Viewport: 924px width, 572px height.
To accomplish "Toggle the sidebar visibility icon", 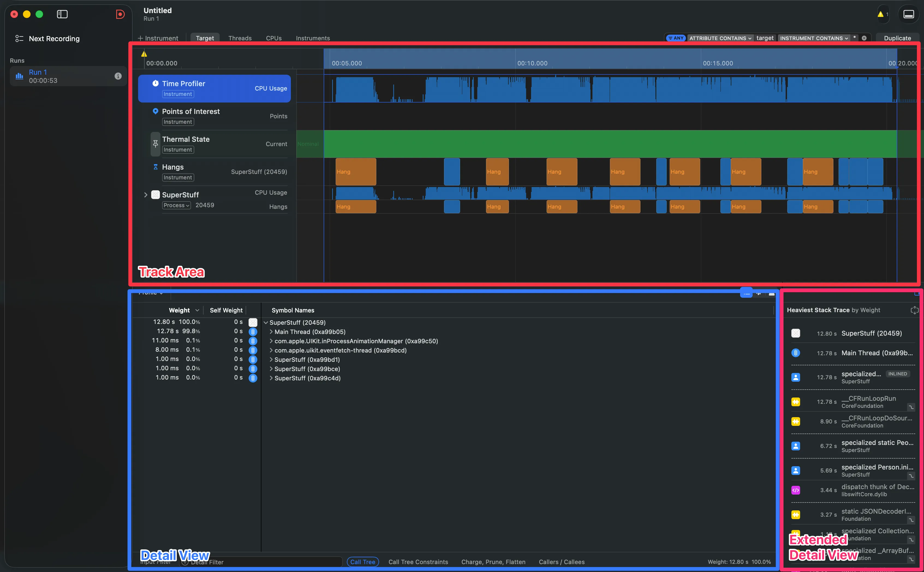I will (x=62, y=14).
